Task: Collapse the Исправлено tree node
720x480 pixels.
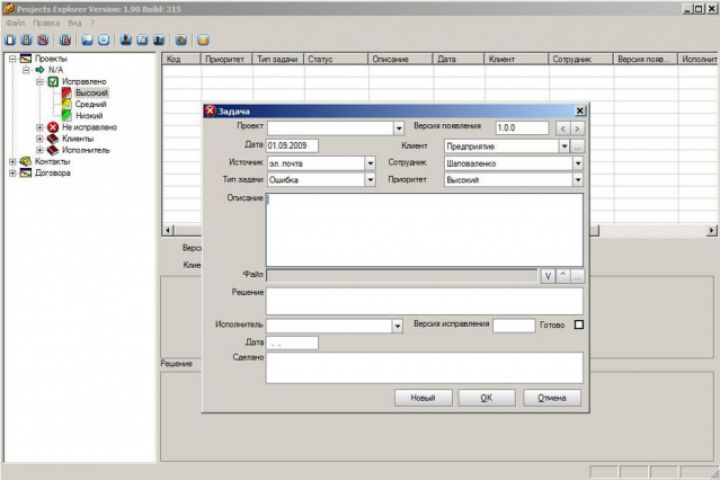Action: (39, 81)
